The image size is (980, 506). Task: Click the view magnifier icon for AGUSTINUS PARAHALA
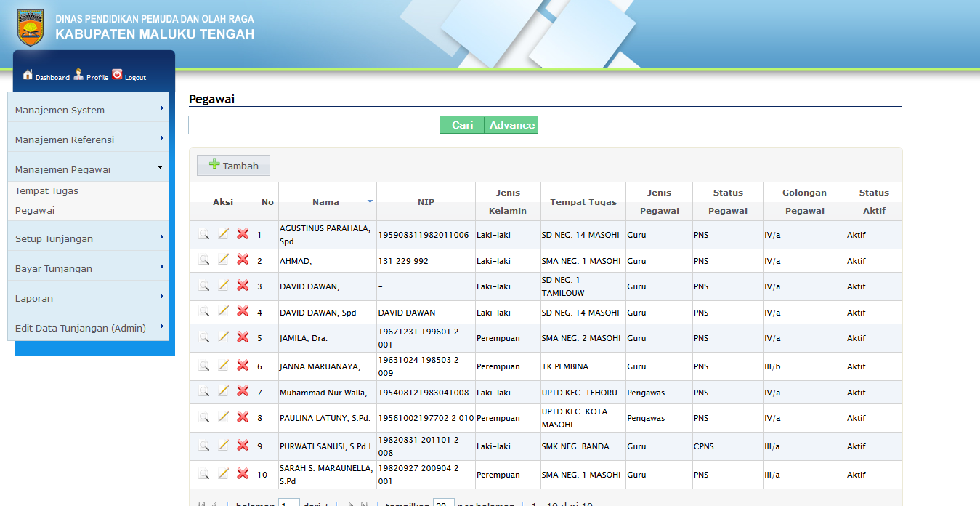(204, 234)
